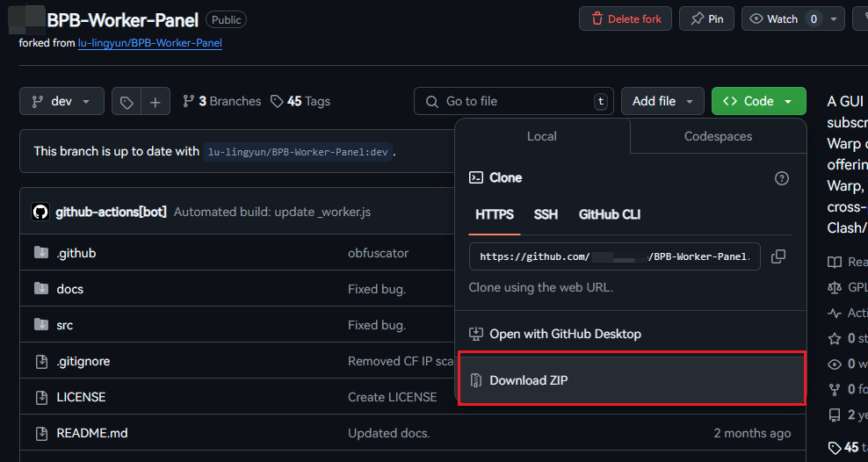This screenshot has width=868, height=462.
Task: Copy clone URL to clipboard icon
Action: (778, 256)
